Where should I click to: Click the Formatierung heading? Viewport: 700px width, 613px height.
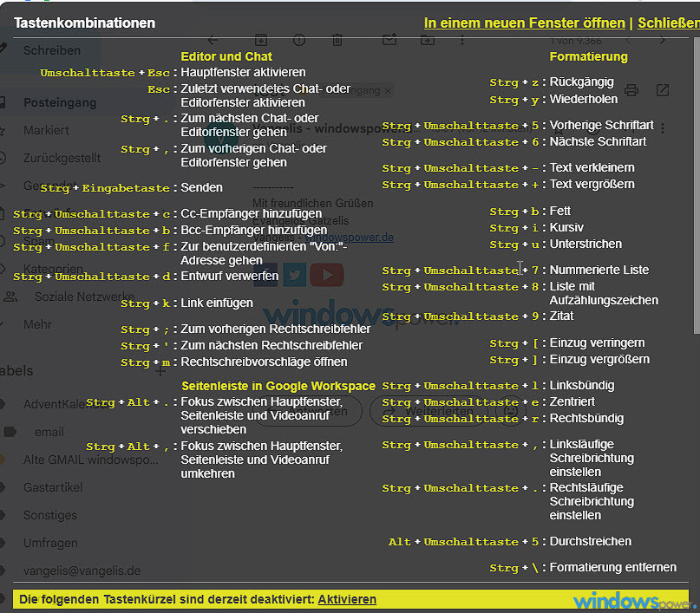[x=588, y=56]
